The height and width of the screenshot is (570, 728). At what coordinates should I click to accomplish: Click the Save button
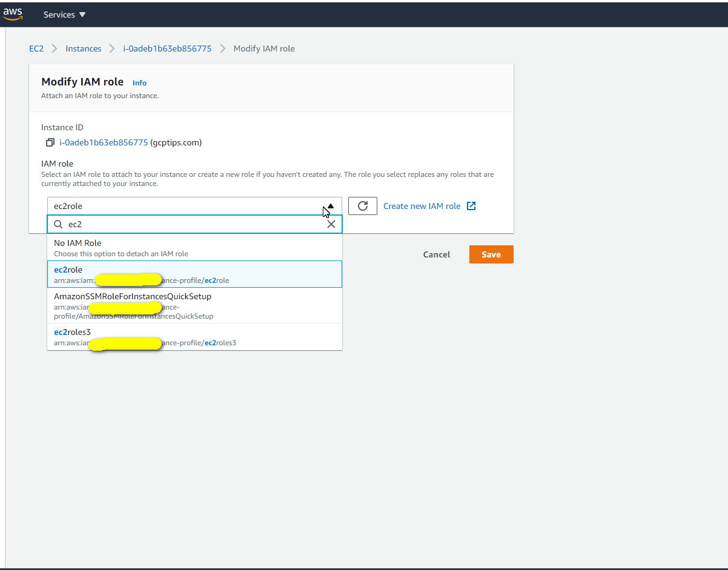(491, 254)
